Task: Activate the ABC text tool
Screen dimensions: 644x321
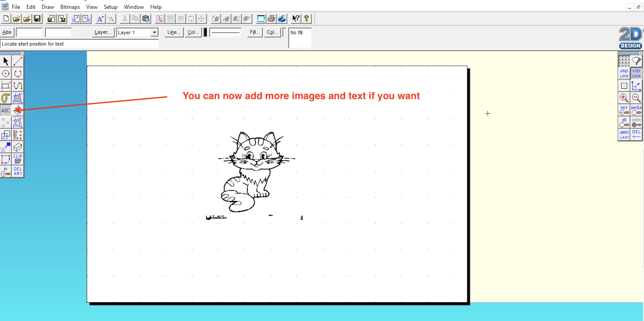Action: click(x=6, y=110)
